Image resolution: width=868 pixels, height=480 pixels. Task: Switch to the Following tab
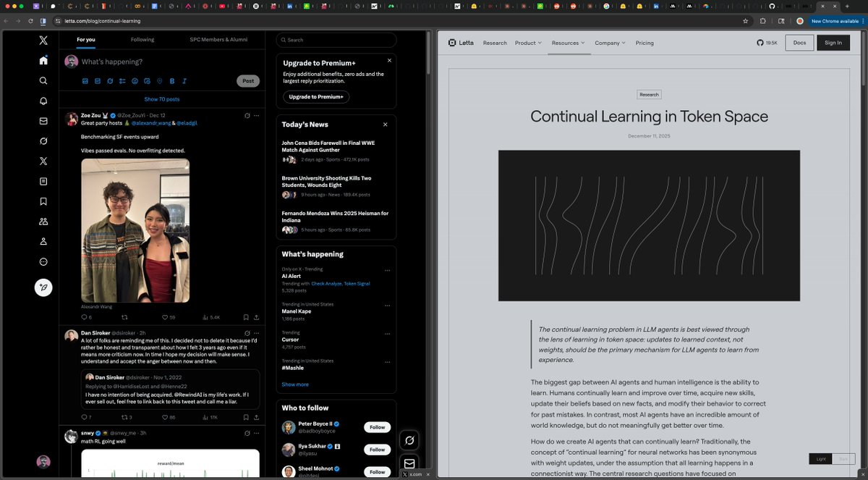pos(143,40)
